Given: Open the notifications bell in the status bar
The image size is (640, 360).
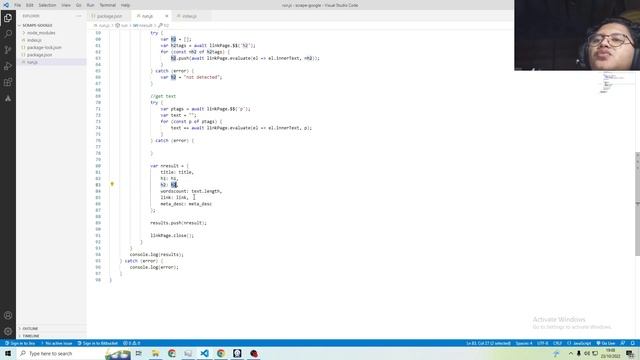Looking at the screenshot, I should pos(633,343).
